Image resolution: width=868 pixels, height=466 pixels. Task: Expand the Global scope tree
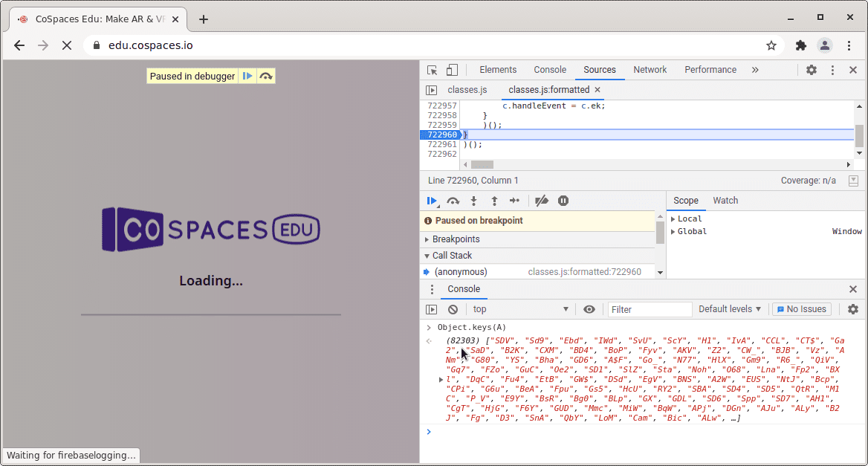coord(691,232)
